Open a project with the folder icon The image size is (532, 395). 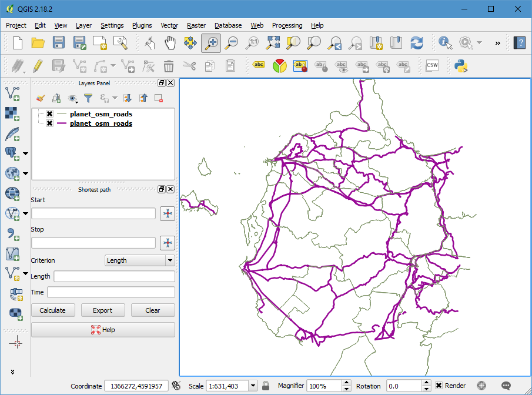click(38, 43)
